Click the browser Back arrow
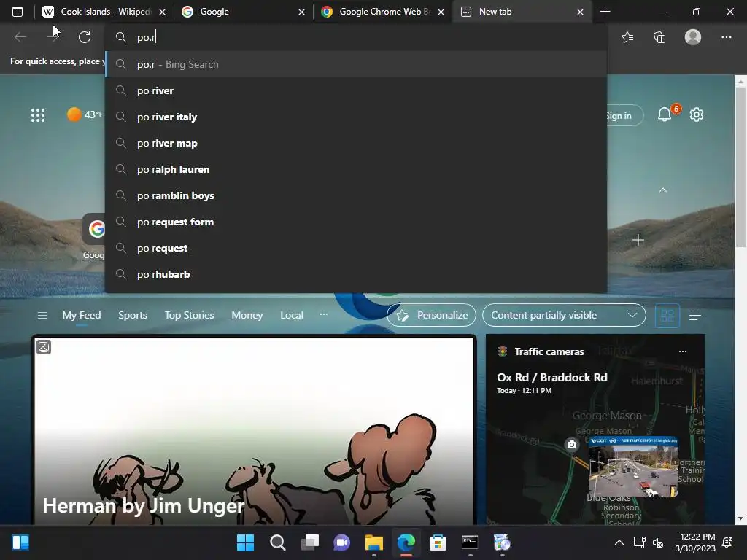 [x=20, y=37]
